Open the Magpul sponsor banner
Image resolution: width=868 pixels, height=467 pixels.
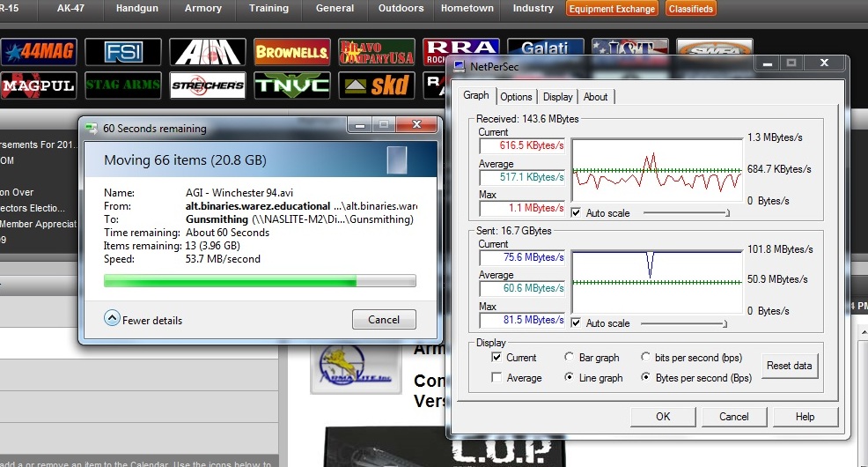pyautogui.click(x=39, y=85)
